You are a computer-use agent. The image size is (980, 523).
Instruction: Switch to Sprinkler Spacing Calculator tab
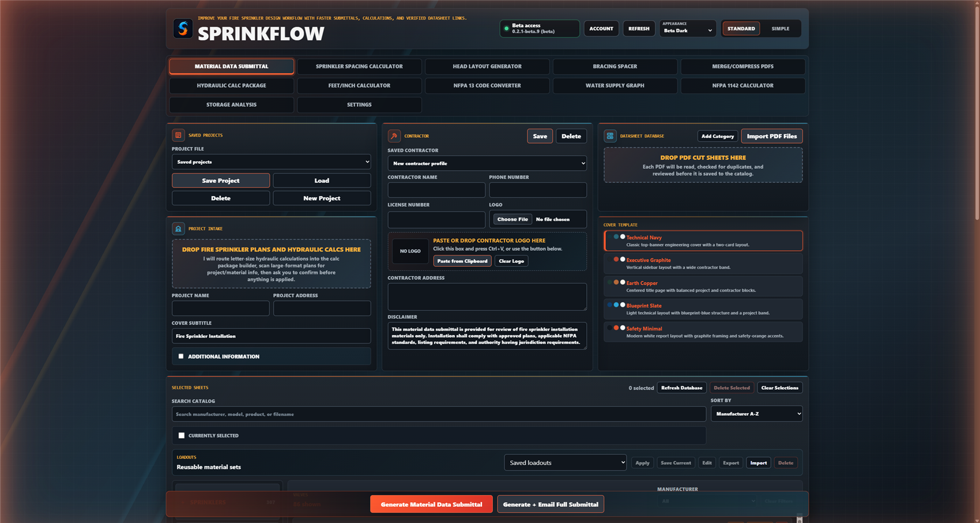pos(359,66)
